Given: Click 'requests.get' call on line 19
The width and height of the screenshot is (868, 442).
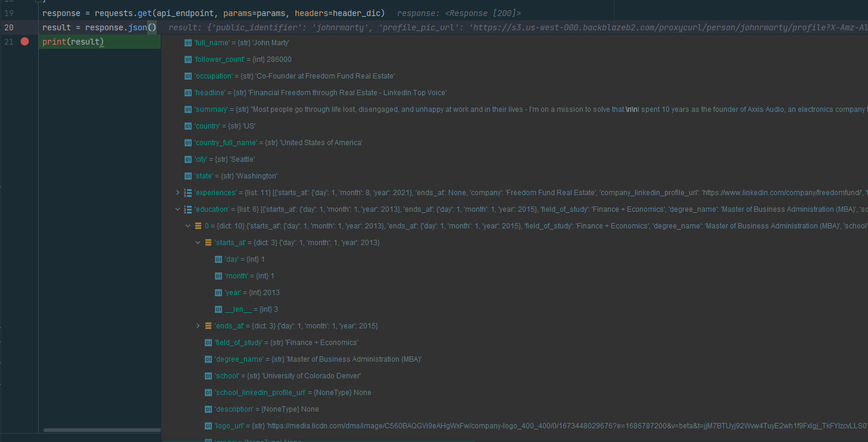Looking at the screenshot, I should click(123, 13).
